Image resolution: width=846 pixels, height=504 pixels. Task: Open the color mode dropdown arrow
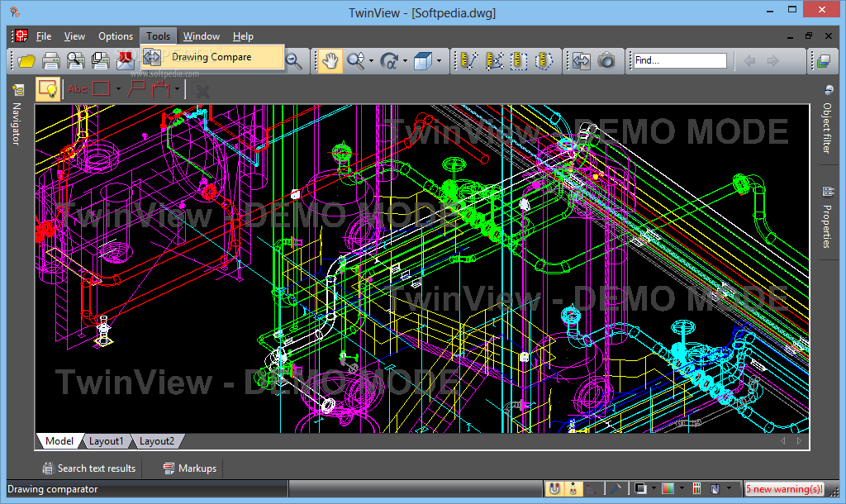pyautogui.click(x=682, y=488)
